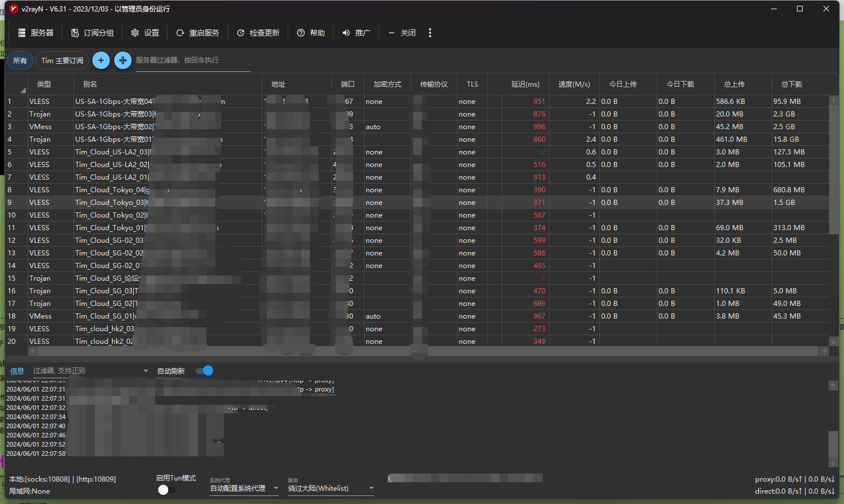Sort by the 速度(M/s) column header

(574, 84)
